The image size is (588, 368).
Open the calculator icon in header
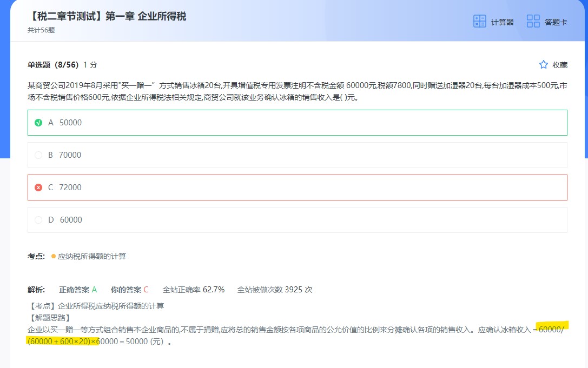(x=479, y=21)
